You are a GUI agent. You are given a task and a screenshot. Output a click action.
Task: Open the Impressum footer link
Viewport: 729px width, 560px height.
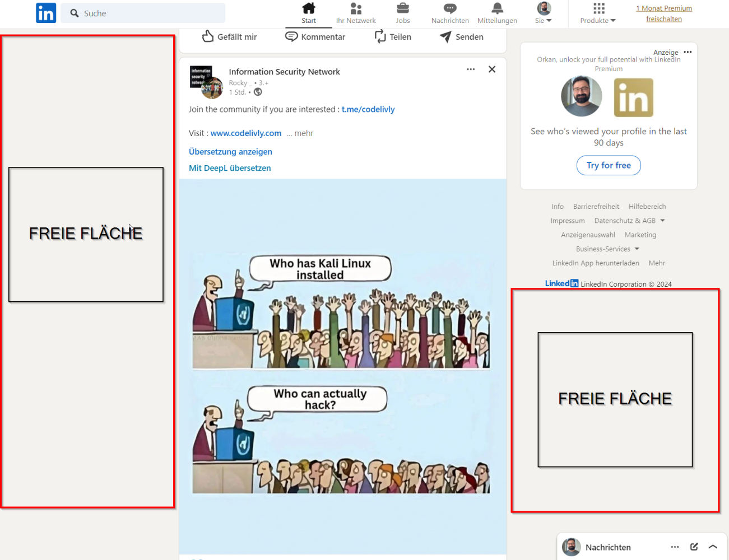coord(568,221)
